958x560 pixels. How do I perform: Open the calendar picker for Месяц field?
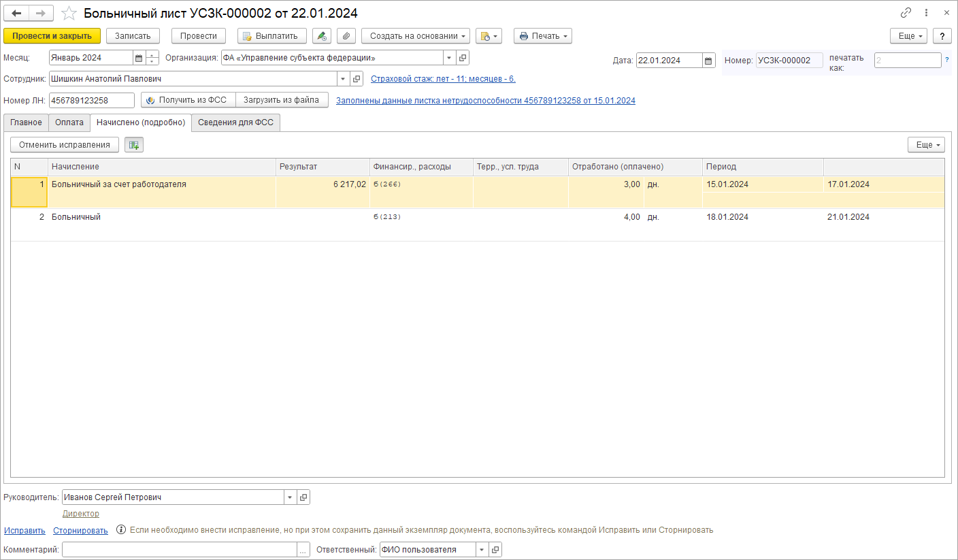139,59
